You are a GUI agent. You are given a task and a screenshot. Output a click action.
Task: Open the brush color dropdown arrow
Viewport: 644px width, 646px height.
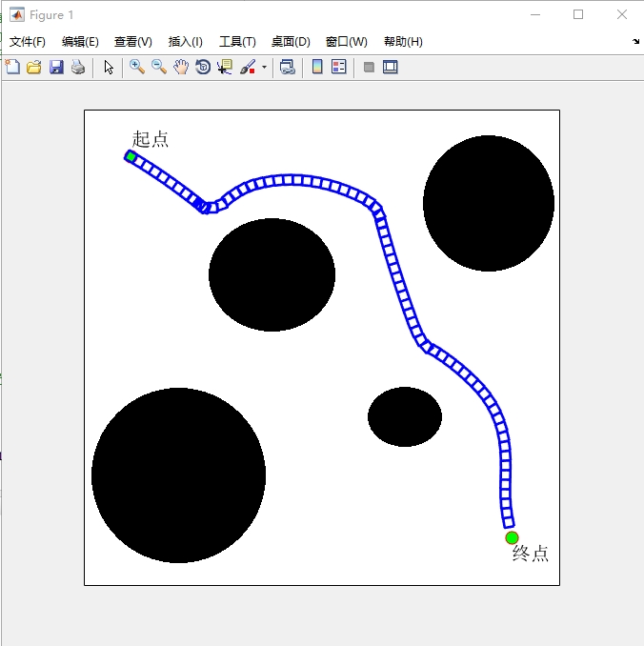[264, 67]
